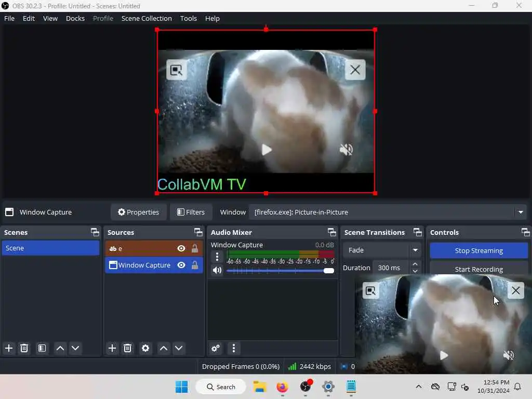Mute the Window Capture audio
This screenshot has height=399, width=532.
point(217,270)
